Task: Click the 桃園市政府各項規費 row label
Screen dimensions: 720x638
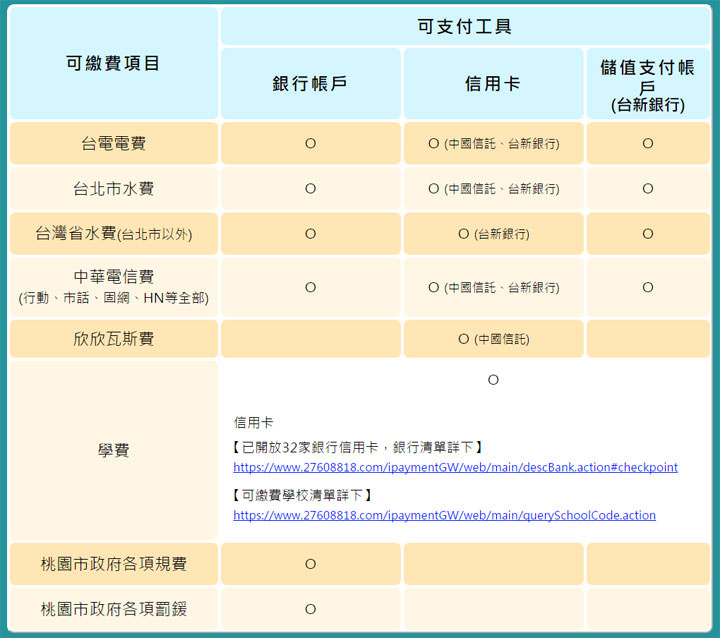Action: 113,564
